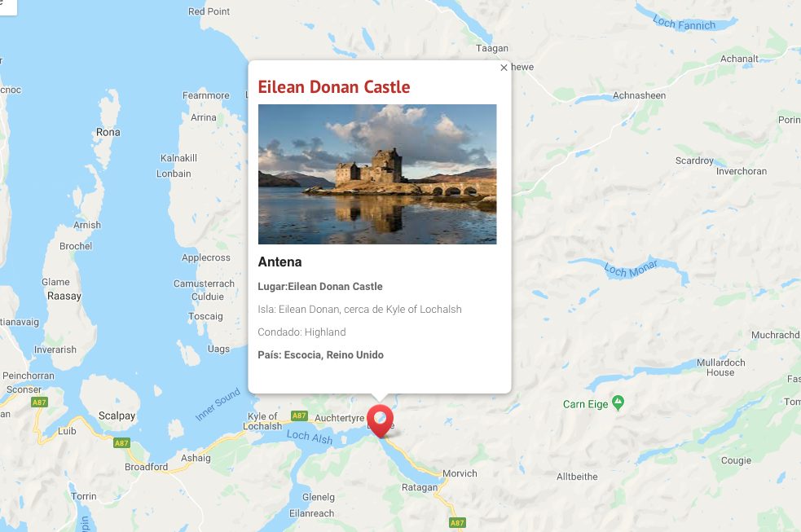Select the Antena heading in the popup
801x532 pixels.
click(280, 262)
